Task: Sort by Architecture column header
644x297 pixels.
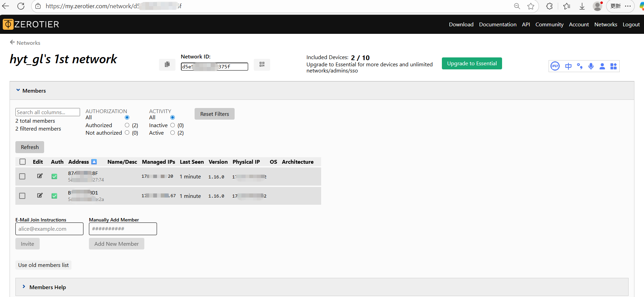Action: [298, 162]
